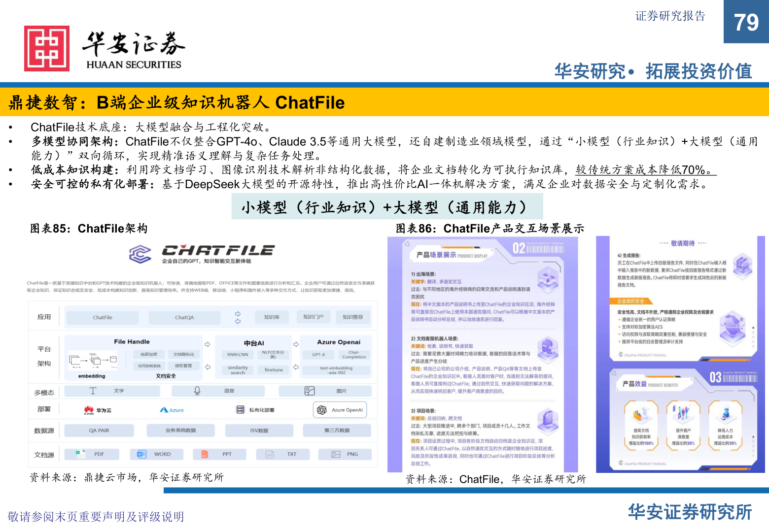Click the caption 图表85: ChatFile架构
The width and height of the screenshot is (769, 532).
[89, 229]
